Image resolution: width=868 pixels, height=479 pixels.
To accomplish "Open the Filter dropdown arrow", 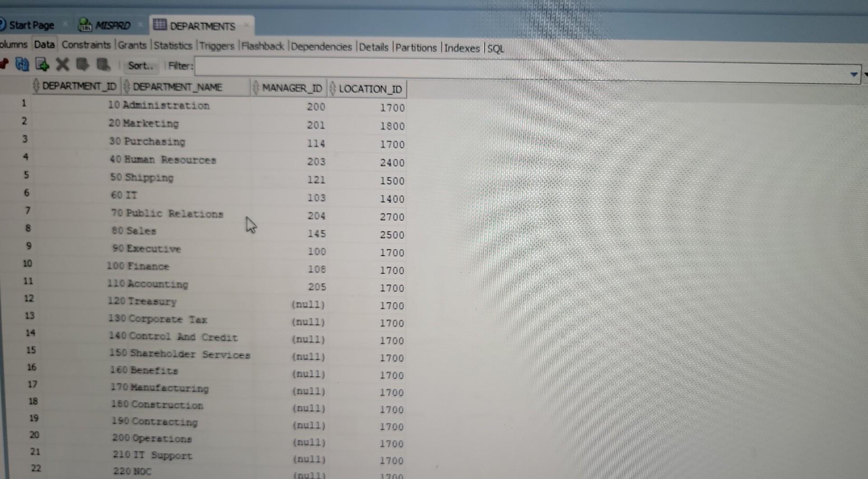I will pyautogui.click(x=854, y=73).
